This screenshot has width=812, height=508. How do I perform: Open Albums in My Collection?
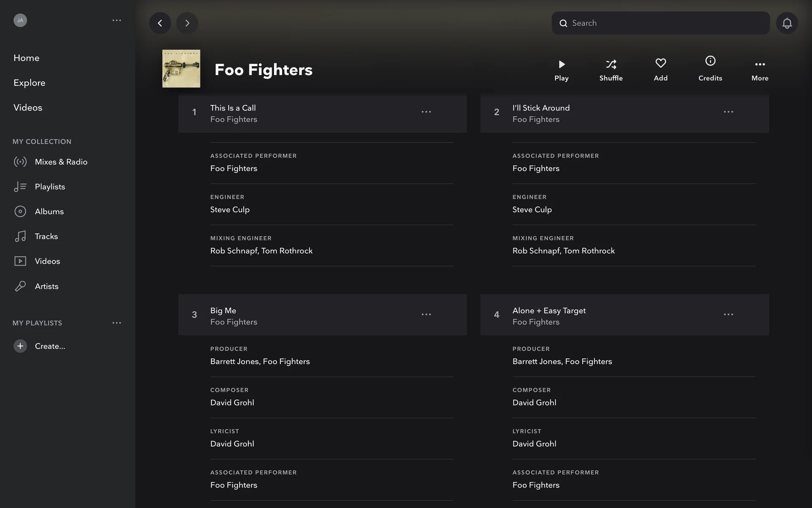49,212
